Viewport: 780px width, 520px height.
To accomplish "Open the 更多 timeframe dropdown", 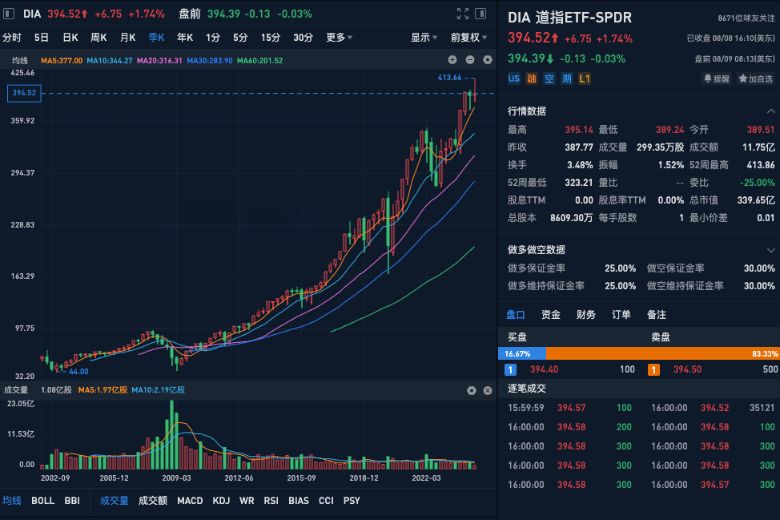I will 339,37.
